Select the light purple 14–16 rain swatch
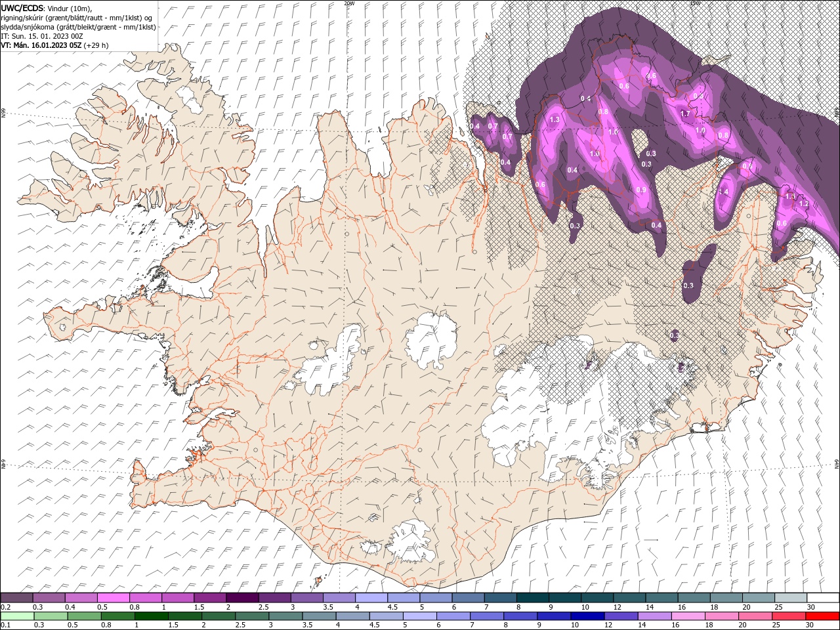 (x=654, y=616)
